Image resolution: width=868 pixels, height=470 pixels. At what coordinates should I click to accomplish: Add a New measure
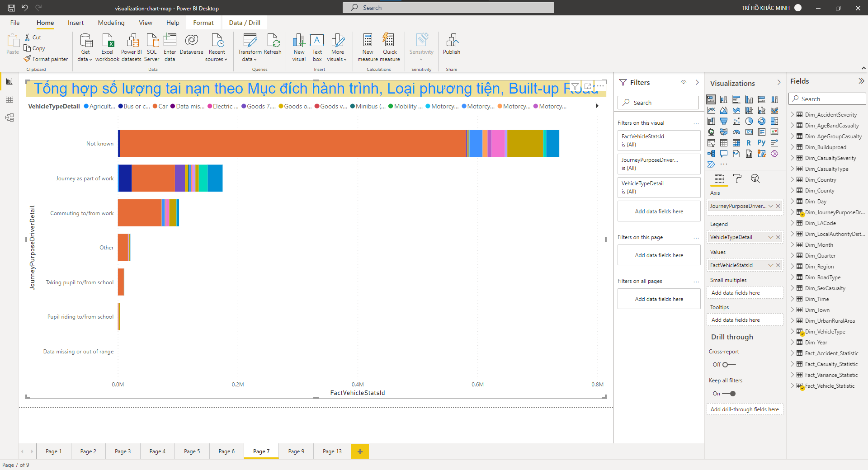point(368,47)
